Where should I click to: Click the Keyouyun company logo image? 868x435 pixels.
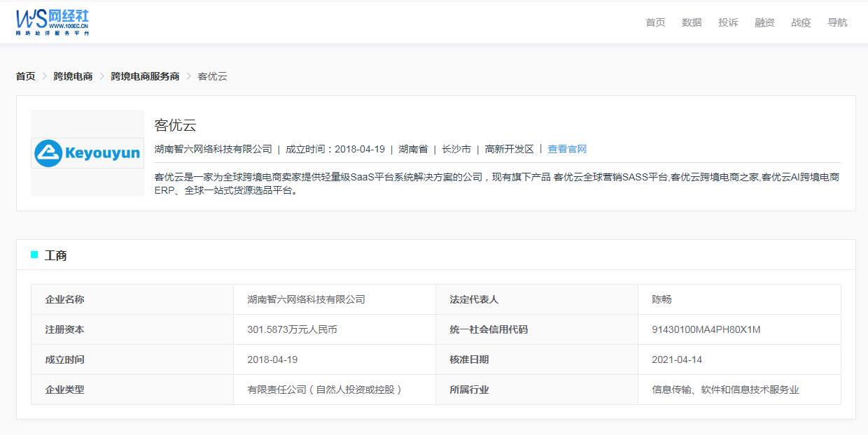coord(87,153)
